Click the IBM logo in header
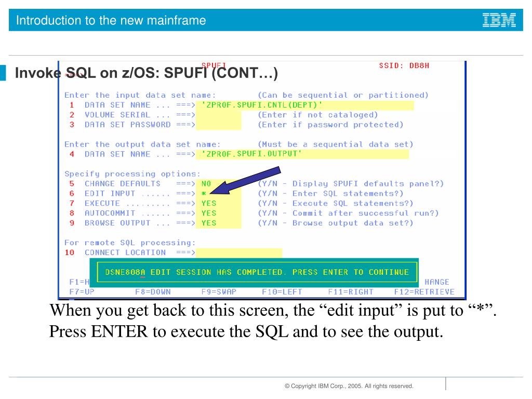 click(499, 20)
